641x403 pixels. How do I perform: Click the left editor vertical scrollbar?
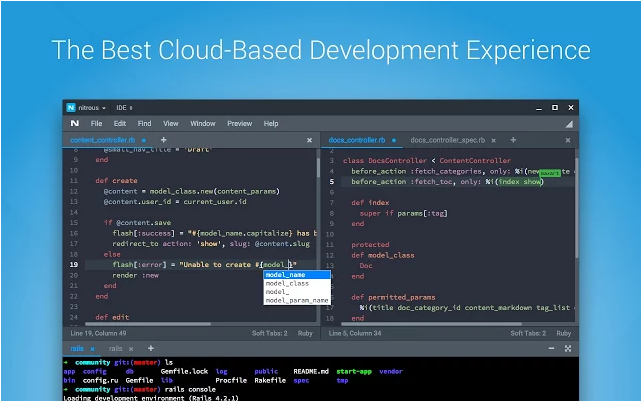(318, 168)
